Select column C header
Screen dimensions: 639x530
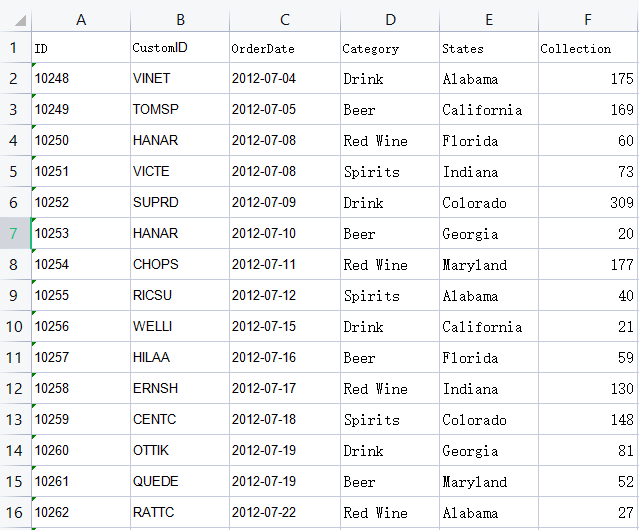(285, 20)
